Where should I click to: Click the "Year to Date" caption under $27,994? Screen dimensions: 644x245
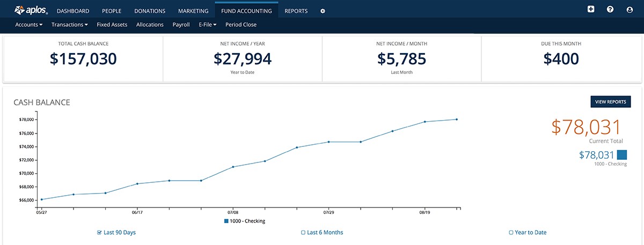[x=243, y=72]
